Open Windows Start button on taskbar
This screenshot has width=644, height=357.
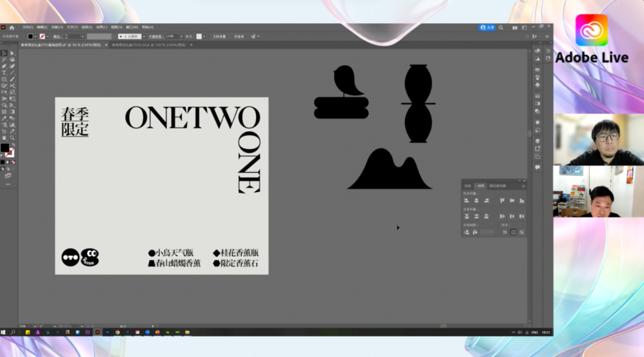tap(3, 332)
